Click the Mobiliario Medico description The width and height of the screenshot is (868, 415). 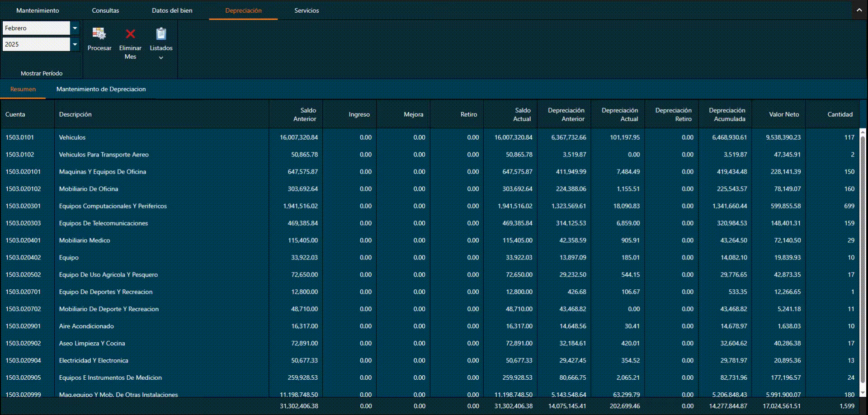[85, 241]
